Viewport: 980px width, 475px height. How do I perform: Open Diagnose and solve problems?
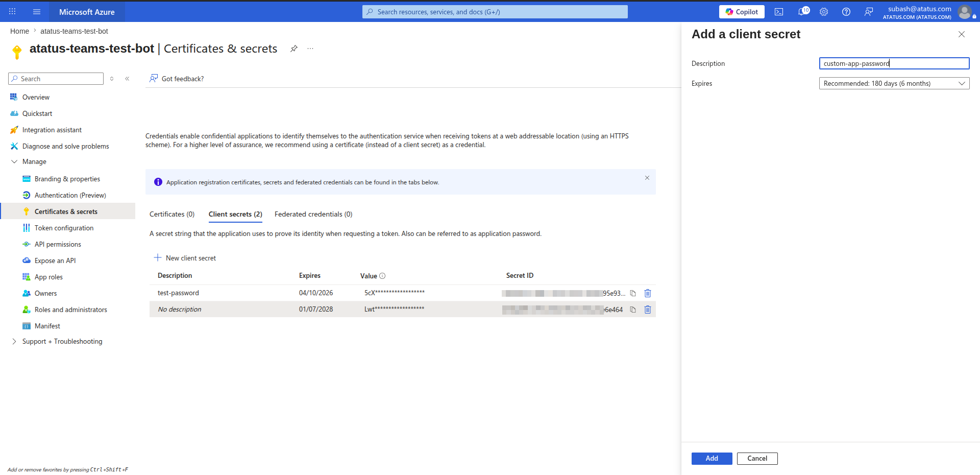[66, 146]
